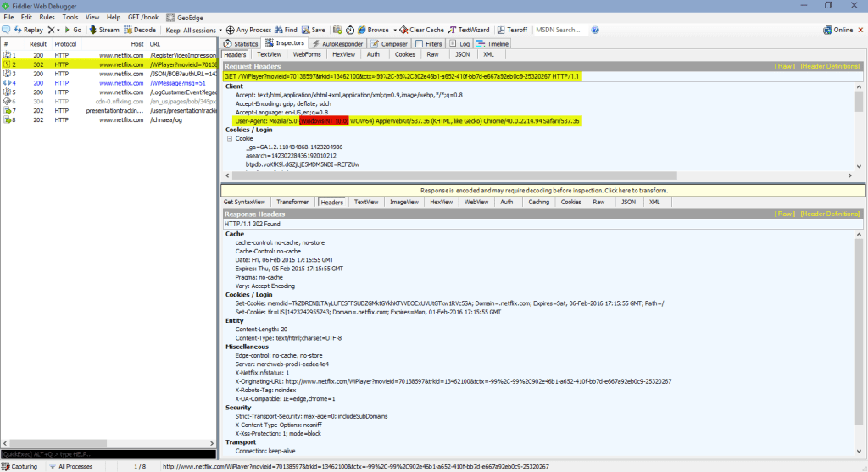Launch Browse with the IE icon
This screenshot has width=868, height=472.
tap(361, 30)
